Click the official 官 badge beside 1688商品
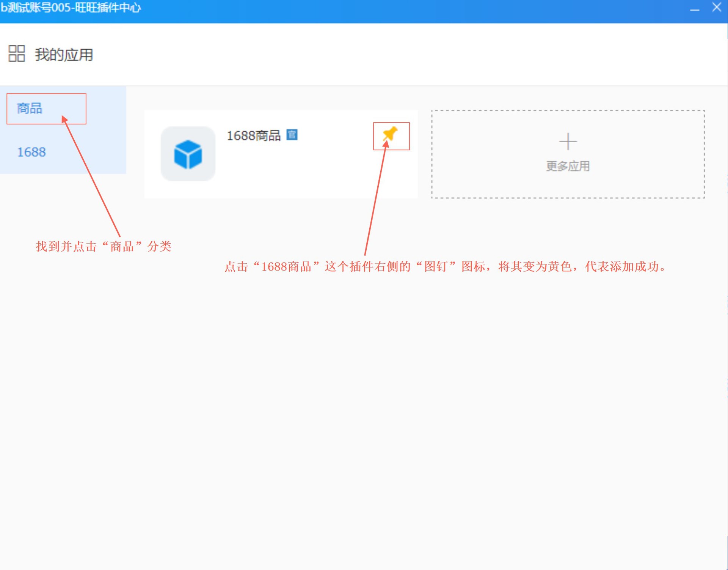Image resolution: width=728 pixels, height=570 pixels. coord(292,135)
